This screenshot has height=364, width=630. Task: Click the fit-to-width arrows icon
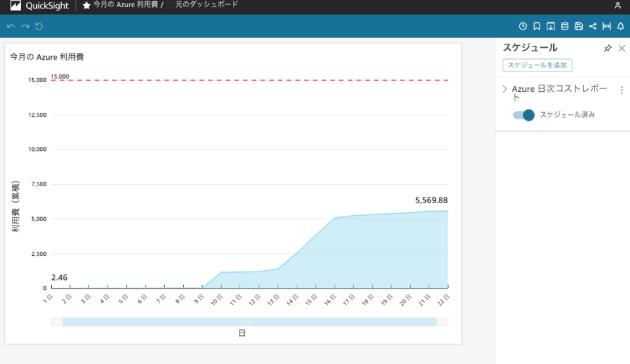click(x=606, y=26)
